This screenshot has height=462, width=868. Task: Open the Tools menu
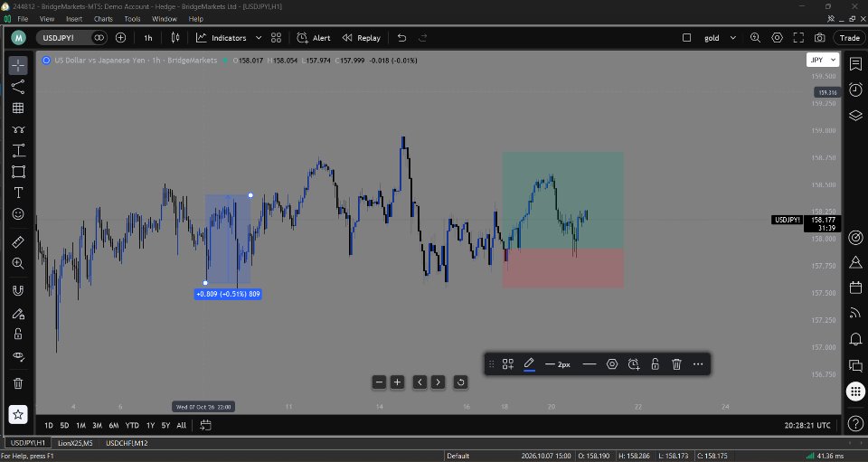pyautogui.click(x=132, y=19)
